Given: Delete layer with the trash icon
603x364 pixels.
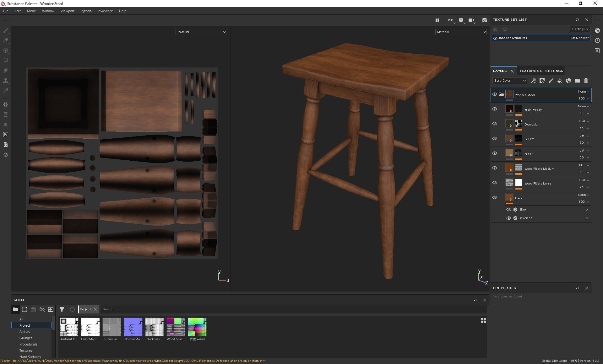Looking at the screenshot, I should [586, 81].
